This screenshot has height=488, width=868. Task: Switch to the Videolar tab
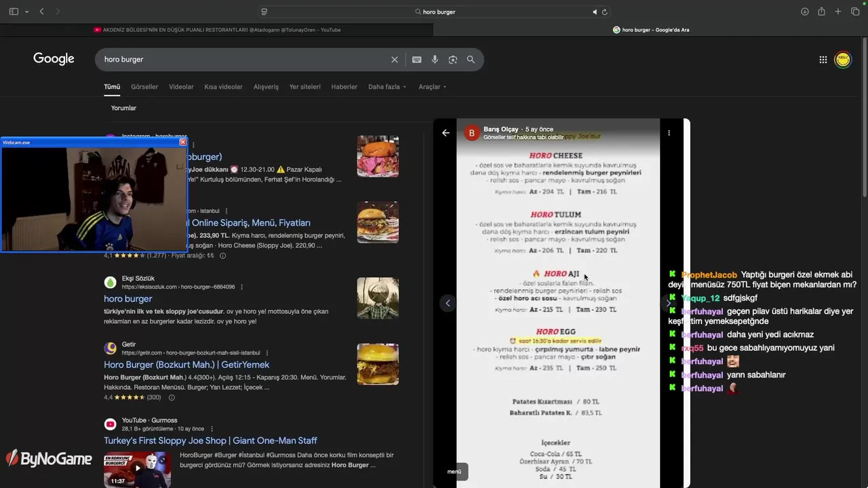[x=181, y=87]
